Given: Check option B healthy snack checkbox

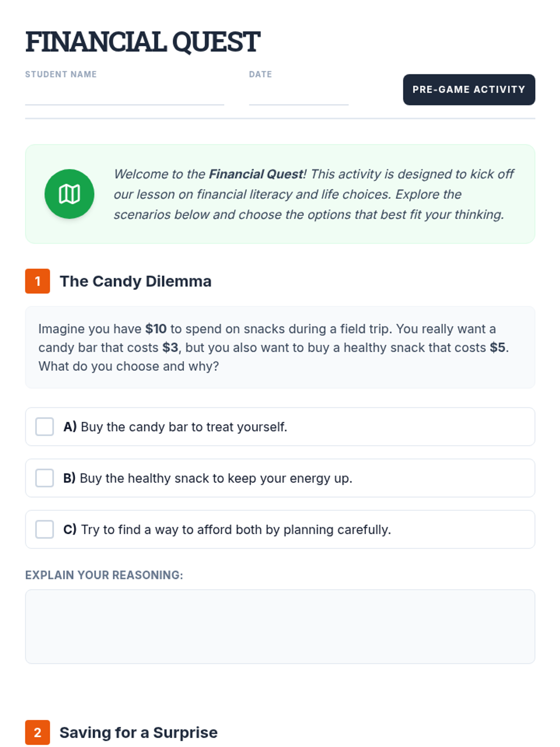Looking at the screenshot, I should [45, 478].
